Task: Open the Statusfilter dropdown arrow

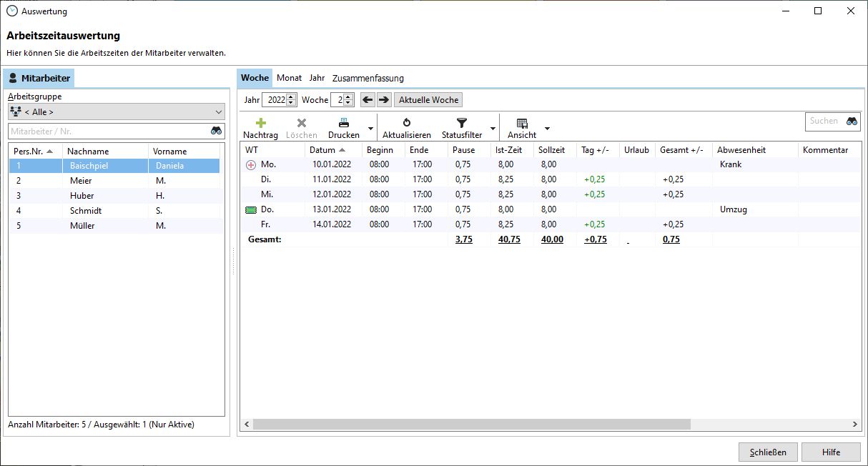Action: (x=493, y=129)
